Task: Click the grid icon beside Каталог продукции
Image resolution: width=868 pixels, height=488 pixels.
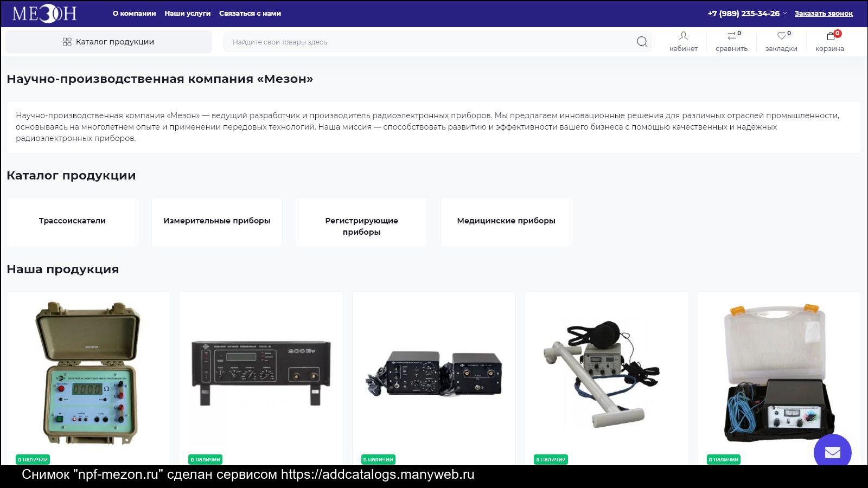Action: [x=67, y=42]
